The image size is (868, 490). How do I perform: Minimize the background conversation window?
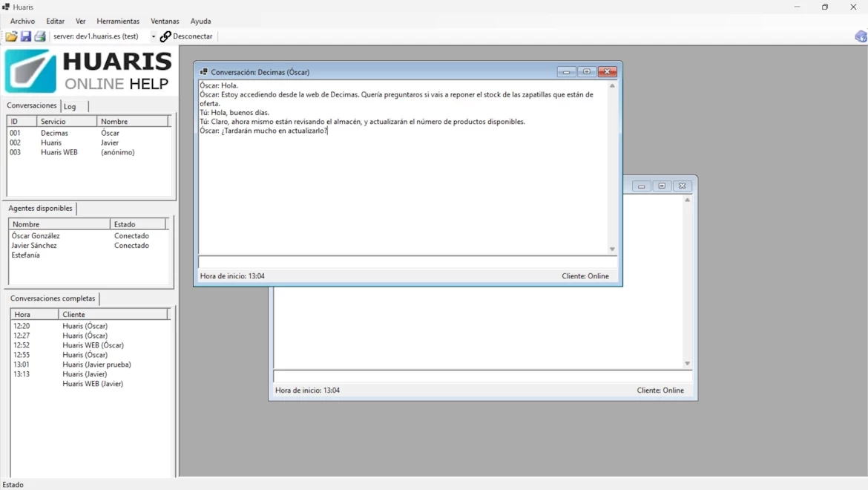click(x=642, y=186)
